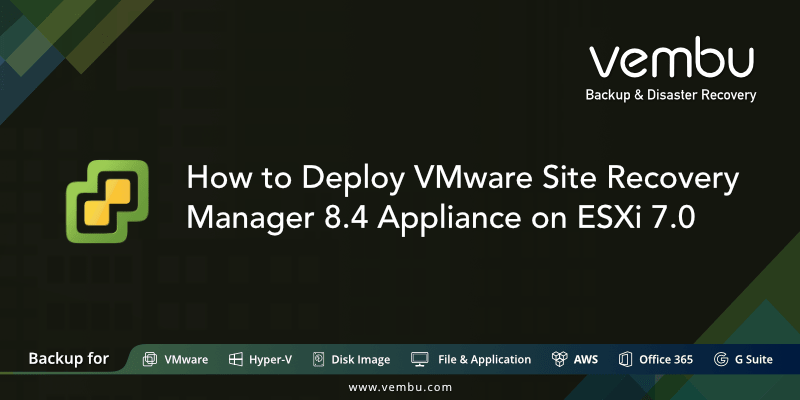Click the G Suite icon
Viewport: 800px width, 400px height.
[x=721, y=359]
